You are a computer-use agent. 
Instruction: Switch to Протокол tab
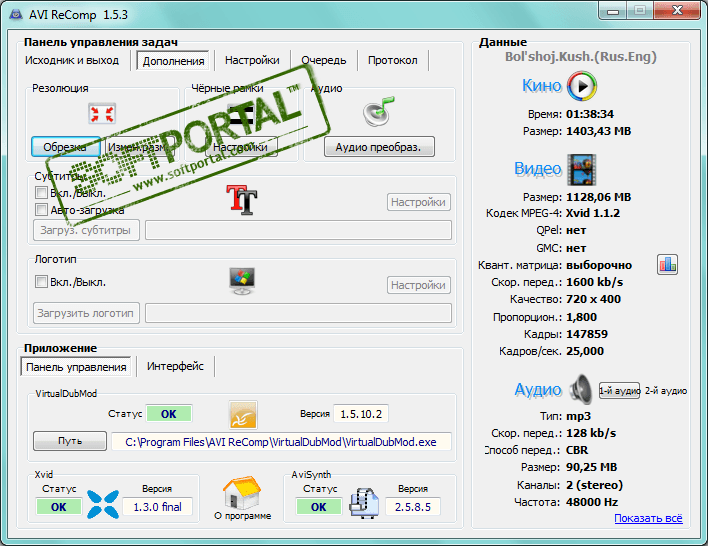pyautogui.click(x=392, y=61)
